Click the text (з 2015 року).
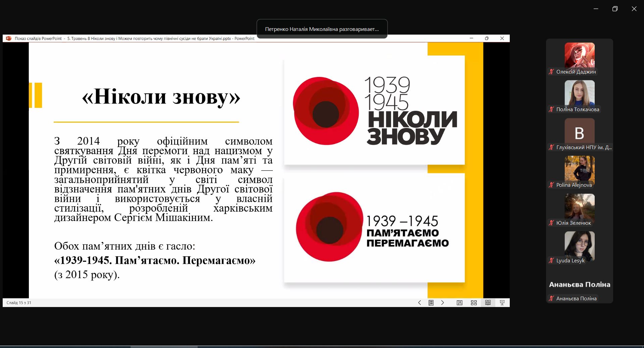The image size is (644, 348). (x=87, y=275)
